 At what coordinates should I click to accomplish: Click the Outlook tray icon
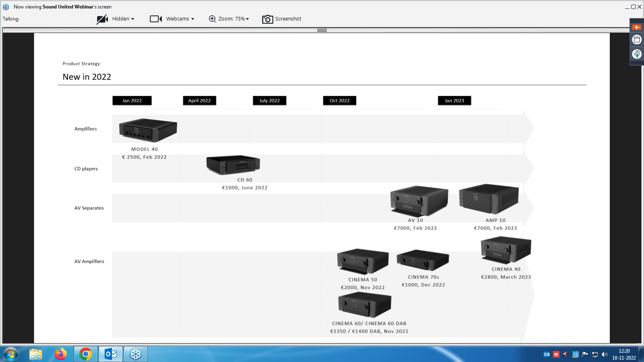(x=547, y=354)
